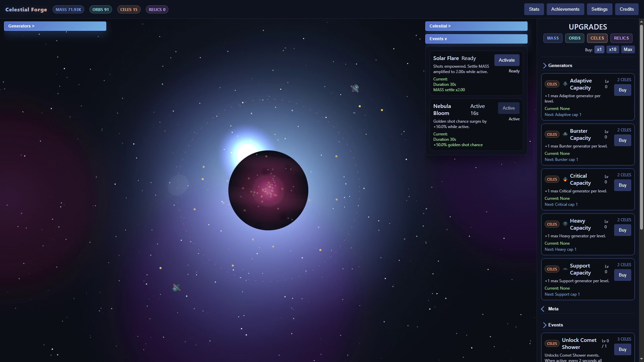Expand the Generators panel on the left

tap(55, 26)
